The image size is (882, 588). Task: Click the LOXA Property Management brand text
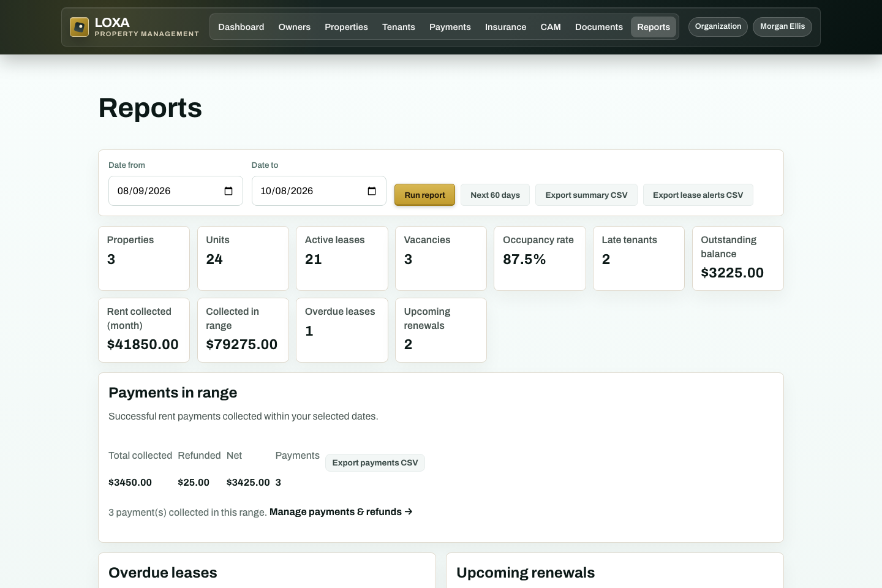(147, 27)
